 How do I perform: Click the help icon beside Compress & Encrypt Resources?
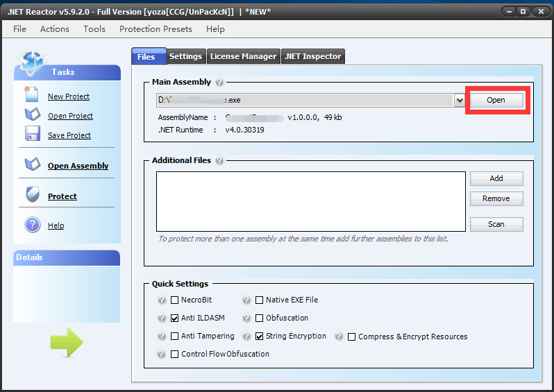tap(339, 336)
